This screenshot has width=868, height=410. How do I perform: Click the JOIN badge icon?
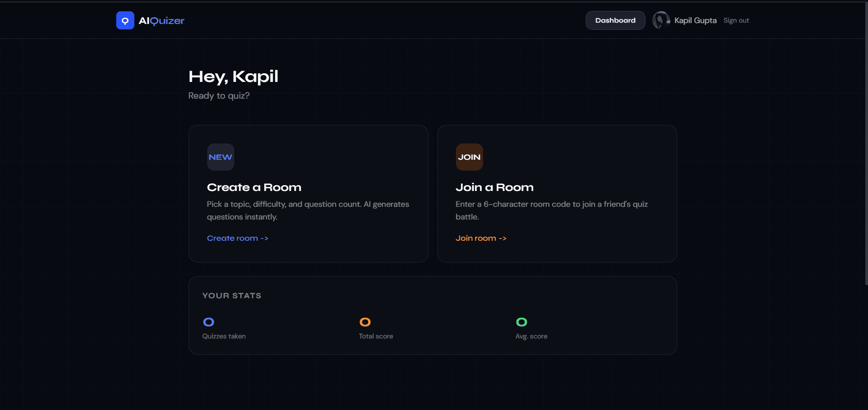tap(469, 157)
